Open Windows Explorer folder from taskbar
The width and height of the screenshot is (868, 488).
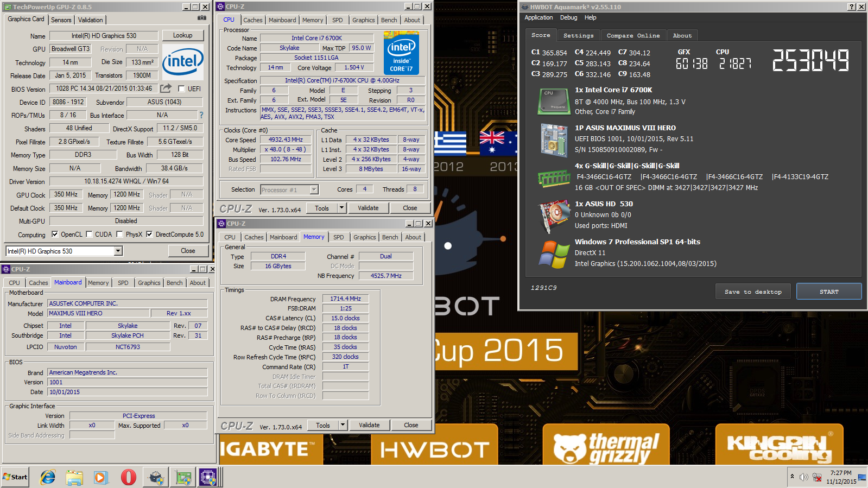coord(74,477)
